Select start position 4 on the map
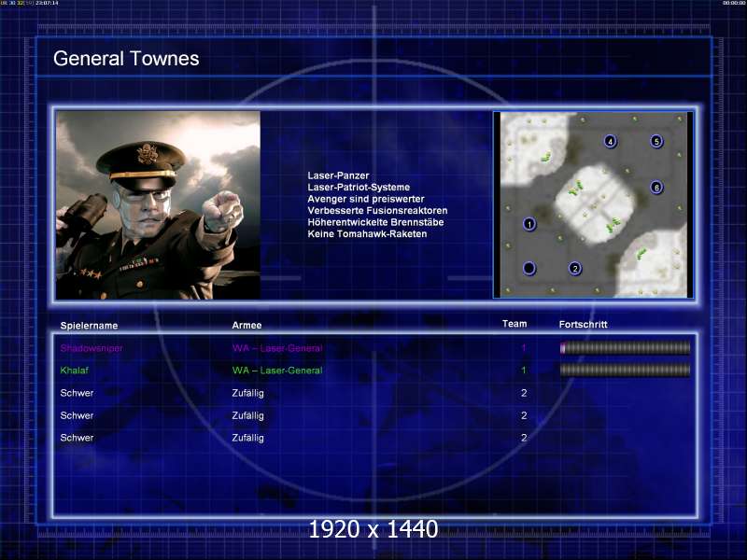 (x=611, y=141)
